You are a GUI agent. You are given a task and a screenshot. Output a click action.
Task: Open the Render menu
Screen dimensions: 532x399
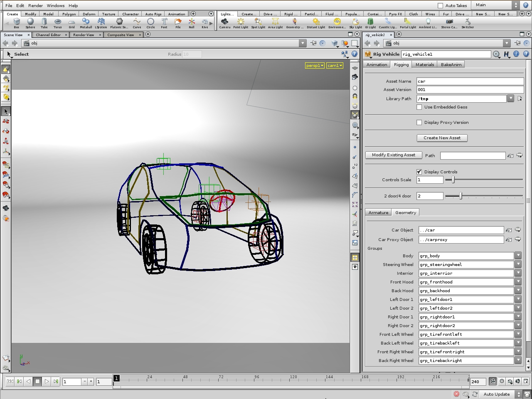(x=35, y=5)
